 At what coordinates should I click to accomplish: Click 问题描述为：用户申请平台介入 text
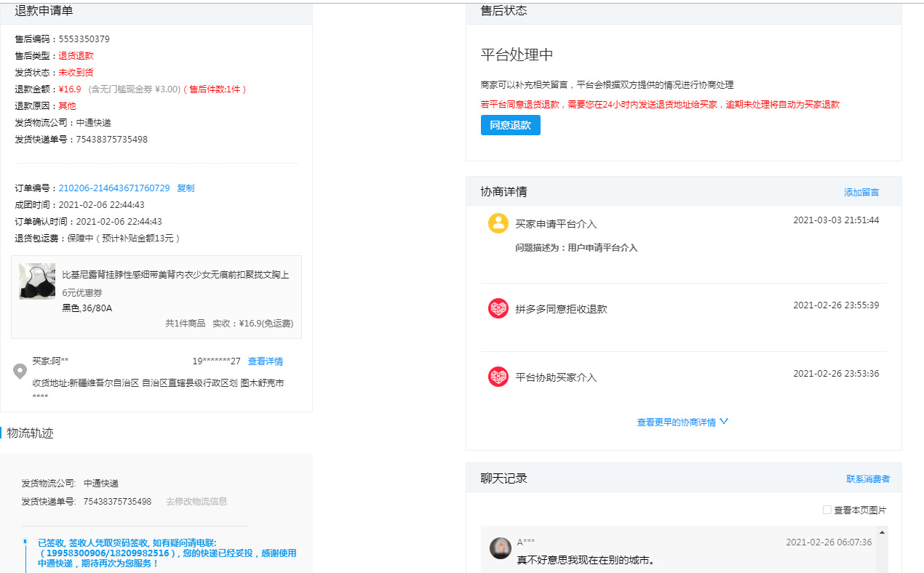pos(576,247)
